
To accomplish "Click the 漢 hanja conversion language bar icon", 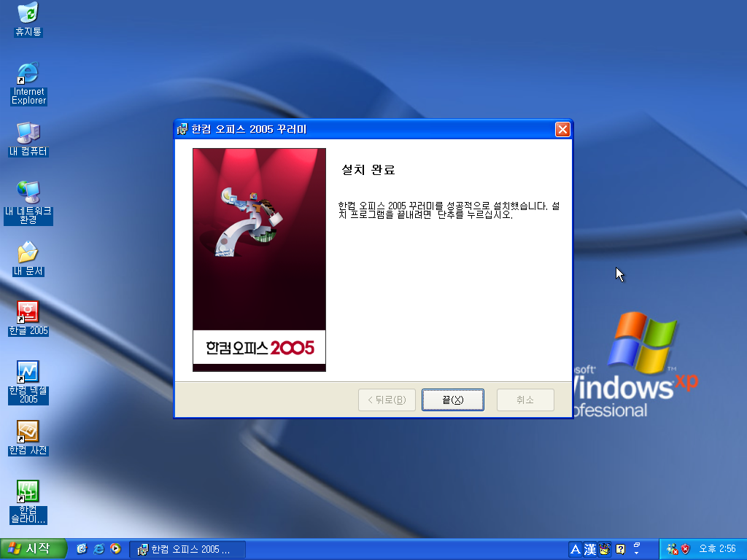I will (x=589, y=550).
